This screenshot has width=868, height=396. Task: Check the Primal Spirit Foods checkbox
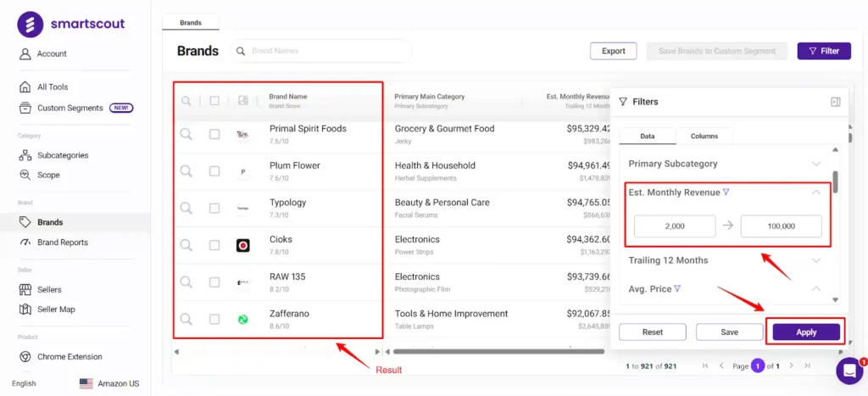click(x=214, y=134)
